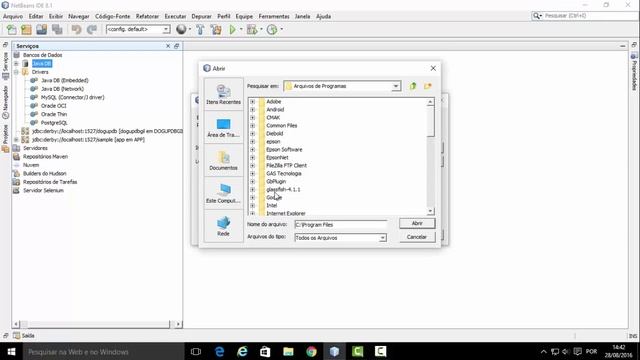Open File Explorer from the taskbar
Screen dimensions: 640x360
coord(289,351)
